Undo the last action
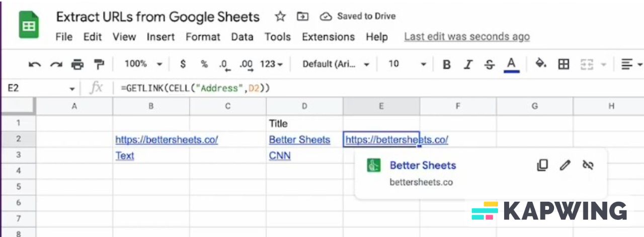Image resolution: width=644 pixels, height=237 pixels. (x=35, y=64)
